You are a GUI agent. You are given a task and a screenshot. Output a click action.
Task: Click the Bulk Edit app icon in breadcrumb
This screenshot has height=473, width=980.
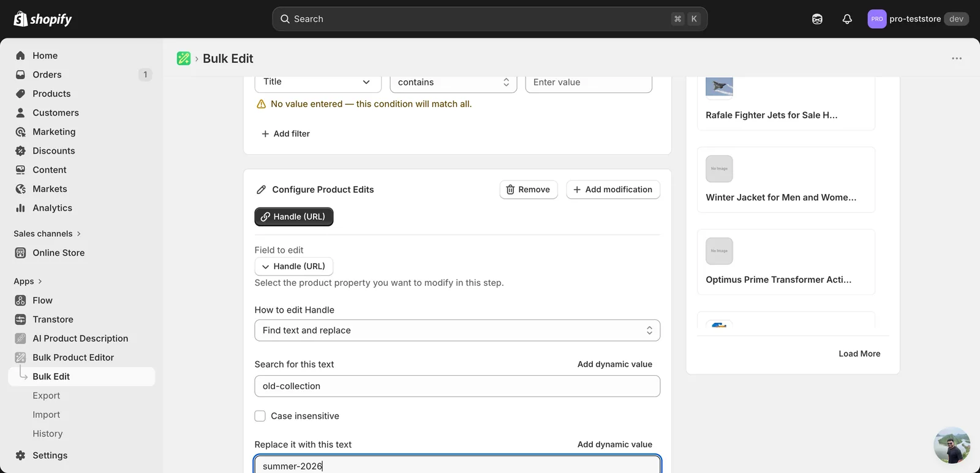[184, 58]
